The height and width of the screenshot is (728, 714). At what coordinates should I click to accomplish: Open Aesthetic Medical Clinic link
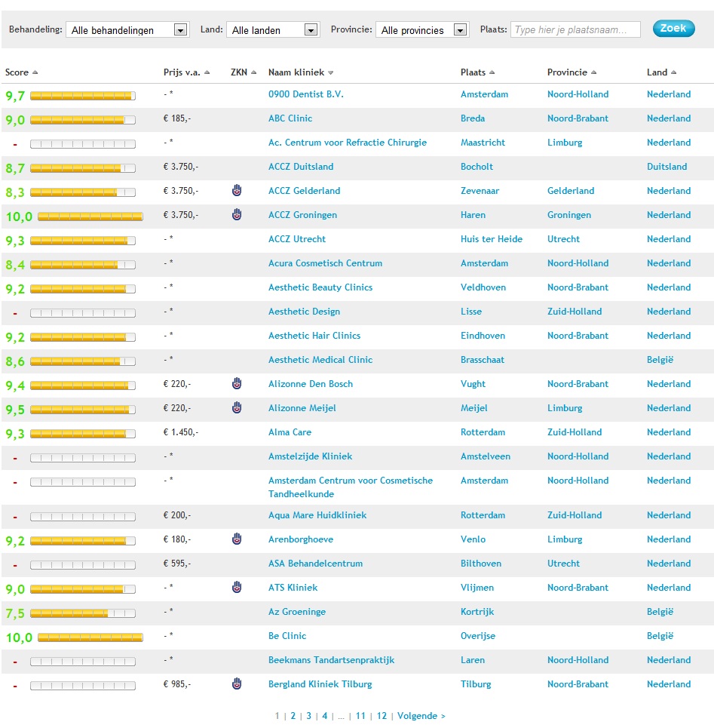(x=320, y=360)
